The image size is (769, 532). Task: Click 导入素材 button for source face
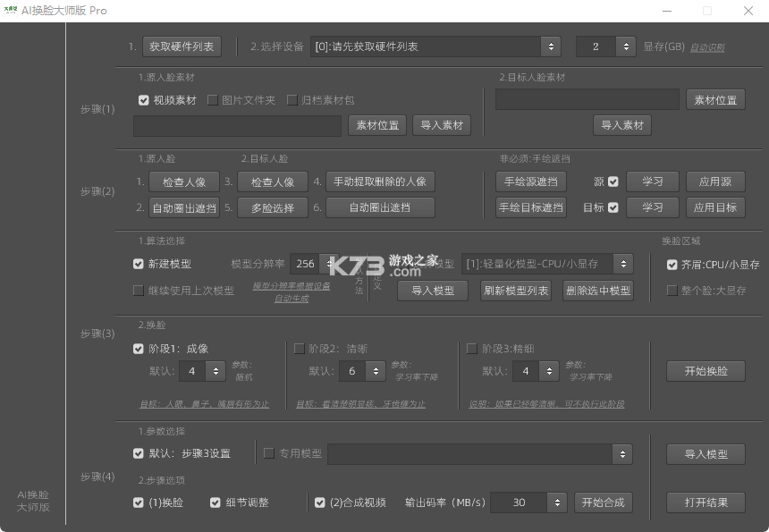click(x=442, y=125)
